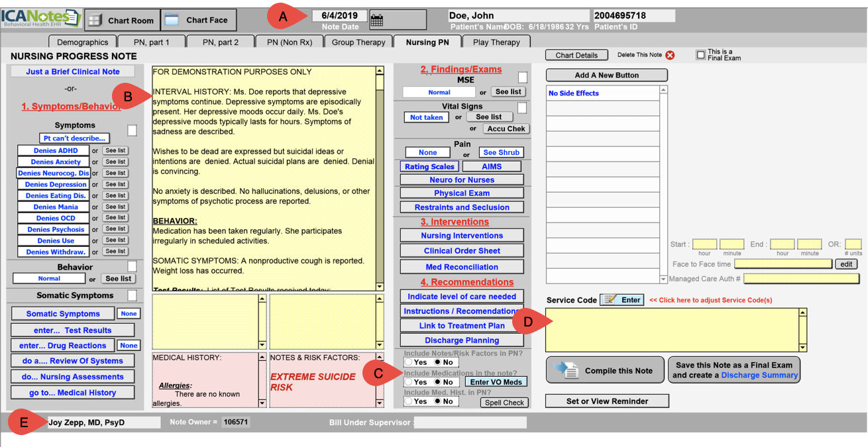Click the Chart Room grid icon

click(95, 20)
